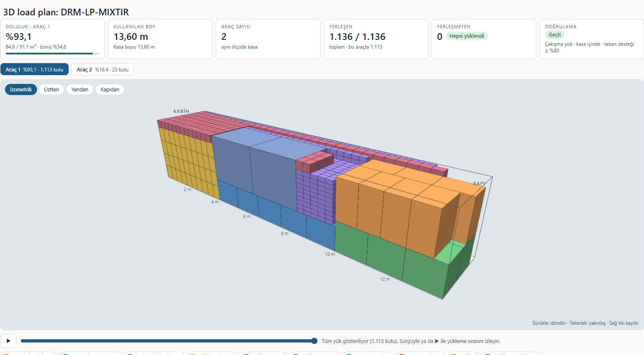The height and width of the screenshot is (355, 644).
Task: Click the aynı ölçüde kasa text
Action: coord(239,47)
